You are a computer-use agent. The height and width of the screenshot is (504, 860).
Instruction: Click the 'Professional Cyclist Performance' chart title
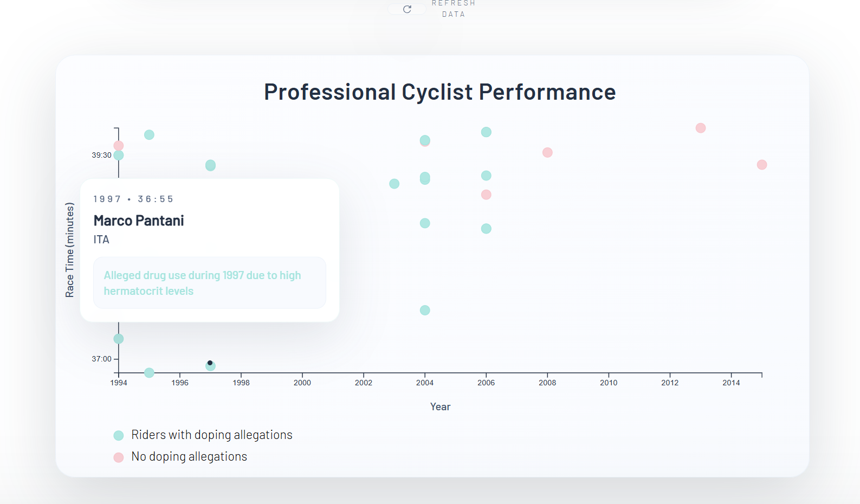coord(440,92)
